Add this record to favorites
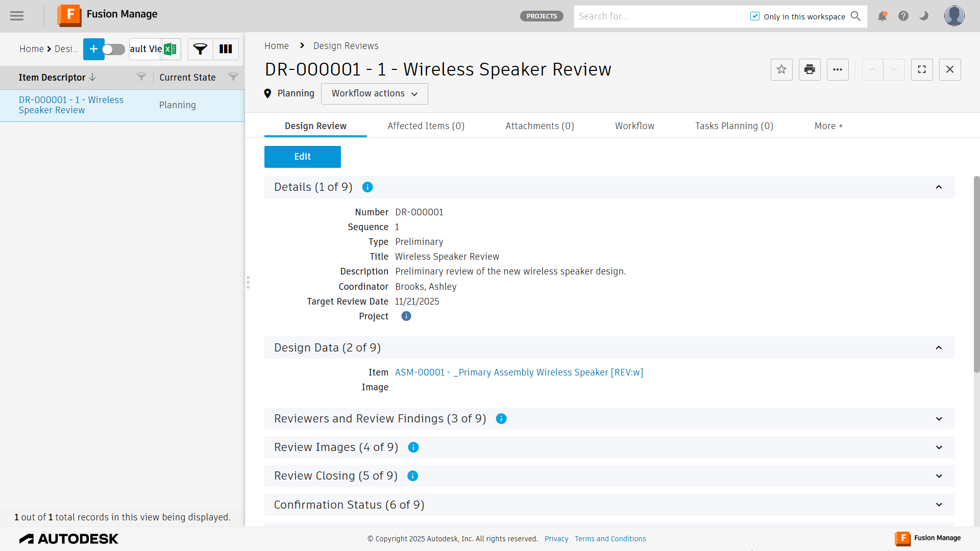This screenshot has height=551, width=980. [x=781, y=69]
